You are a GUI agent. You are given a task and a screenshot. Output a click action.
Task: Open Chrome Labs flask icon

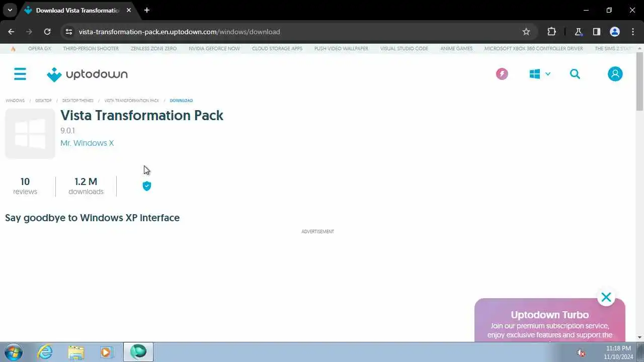(578, 32)
